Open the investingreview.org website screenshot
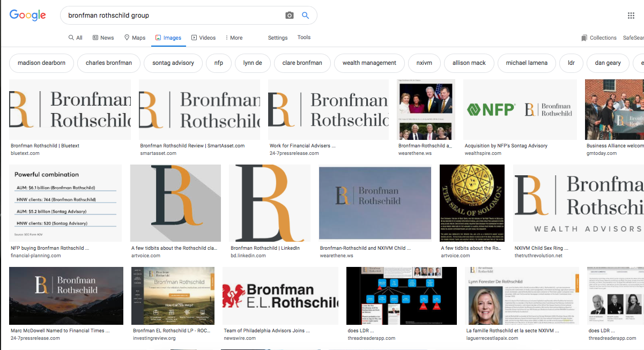 [173, 296]
